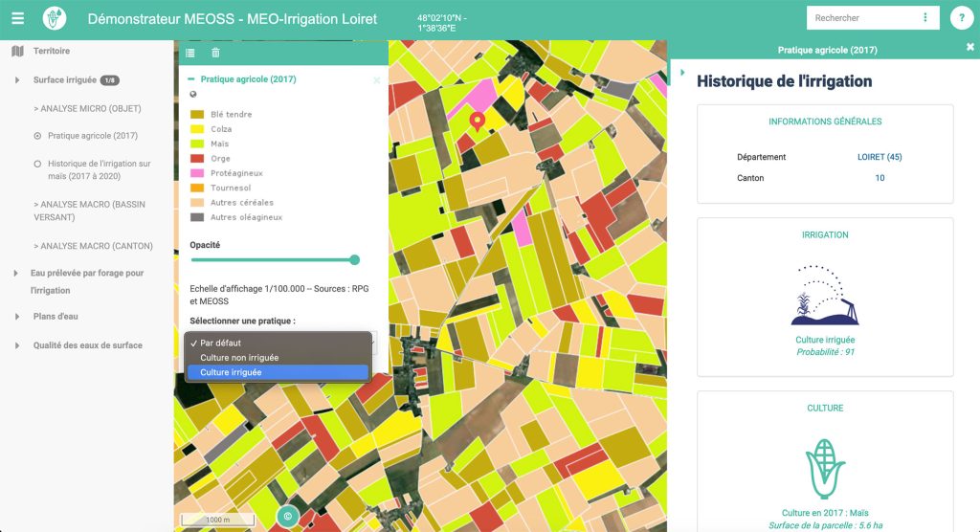This screenshot has height=532, width=980.
Task: Click 'Culture en 2017 : Maïs' text
Action: coord(825,513)
